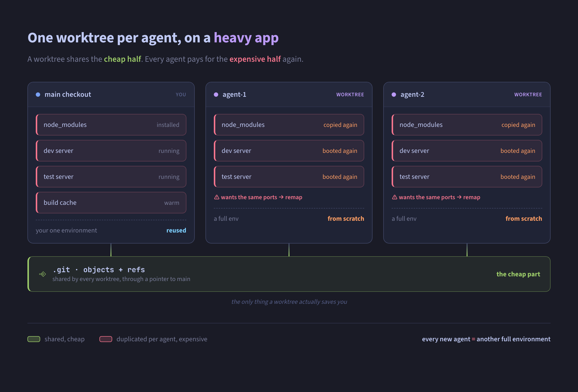Click 'a full env' in agent-2 card
This screenshot has width=578, height=392.
coord(404,219)
